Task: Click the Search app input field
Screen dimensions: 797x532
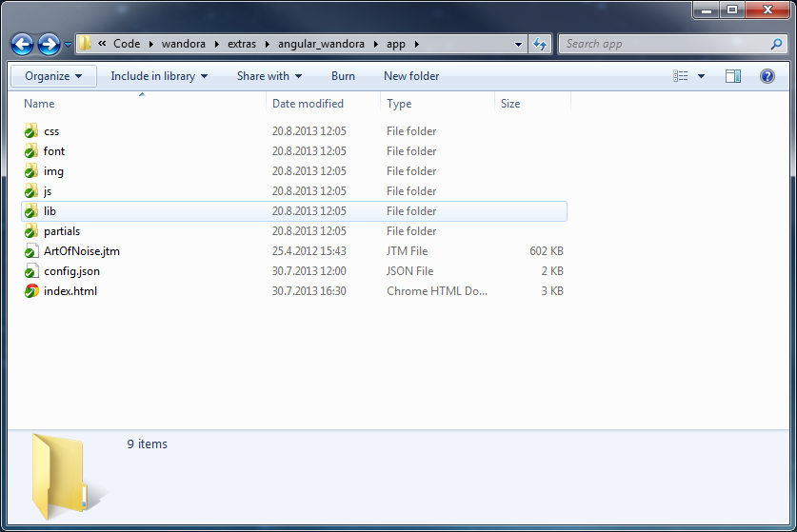Action: point(662,44)
